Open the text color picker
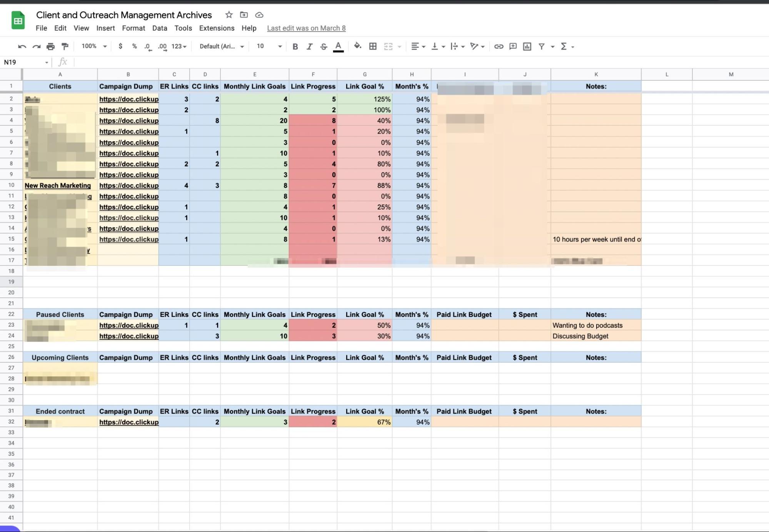 [x=338, y=47]
